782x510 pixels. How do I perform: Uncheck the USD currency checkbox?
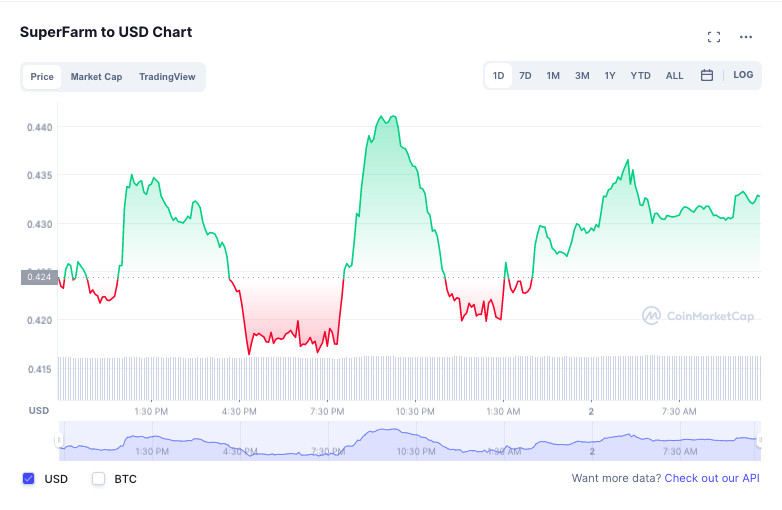click(x=29, y=479)
